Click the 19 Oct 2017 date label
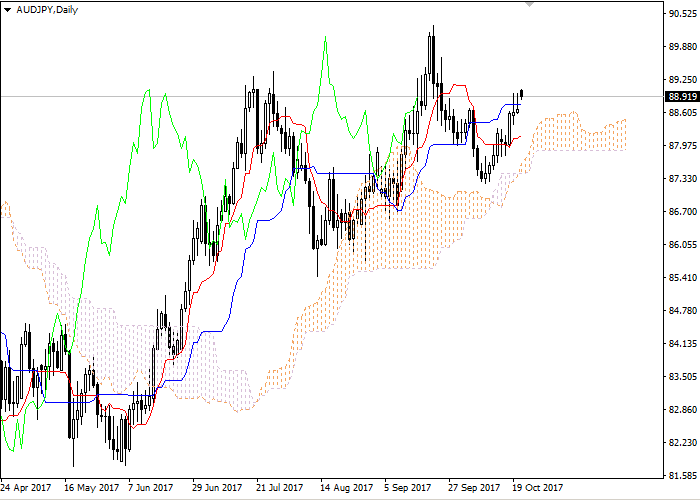 (x=538, y=488)
